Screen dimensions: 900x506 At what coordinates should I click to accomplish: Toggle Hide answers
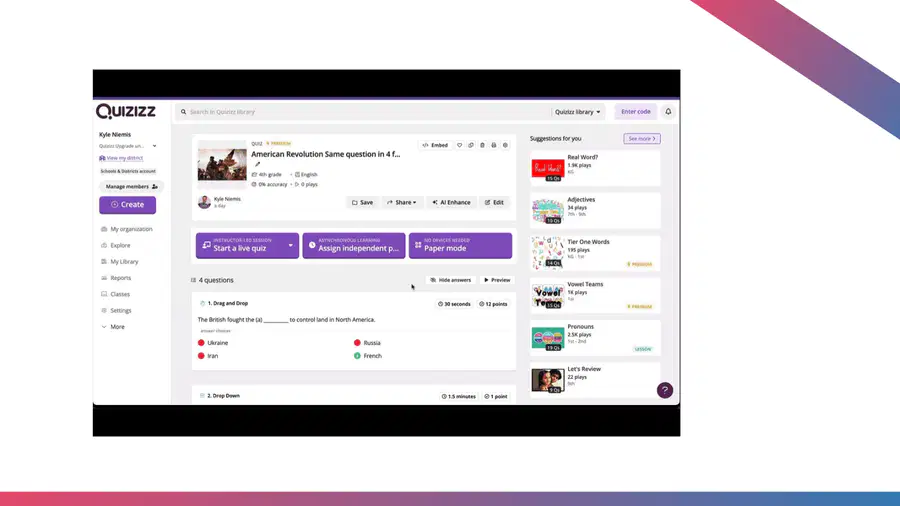[451, 280]
